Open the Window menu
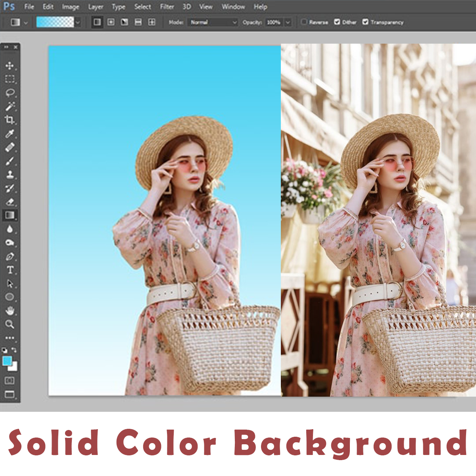Viewport: 476px width, 476px height. 233,7
